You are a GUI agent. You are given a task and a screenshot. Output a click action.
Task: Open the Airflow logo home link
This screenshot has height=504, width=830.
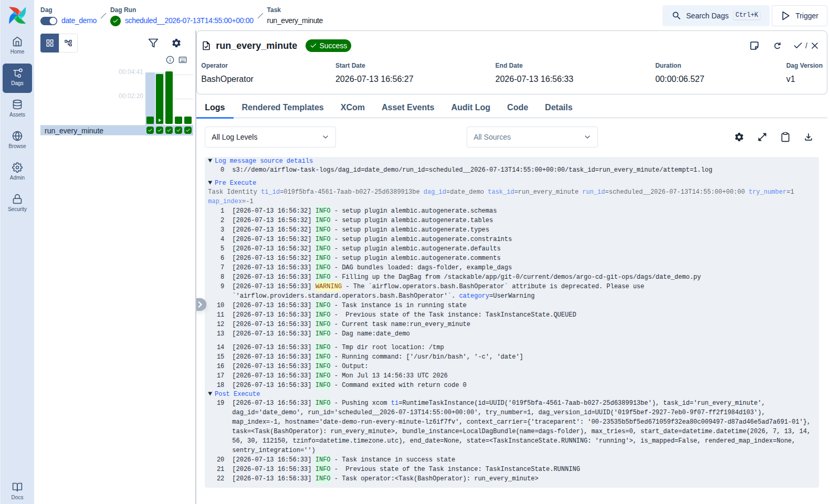tap(17, 15)
